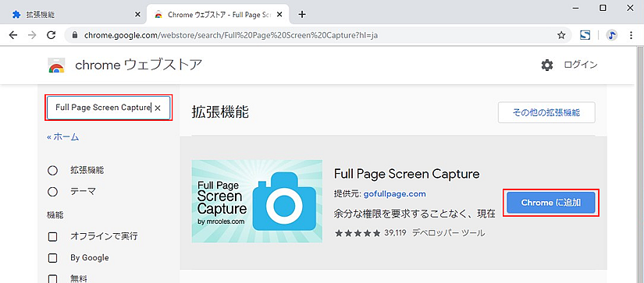Open web store settings gear
Screen dimensions: 644x283
547,65
